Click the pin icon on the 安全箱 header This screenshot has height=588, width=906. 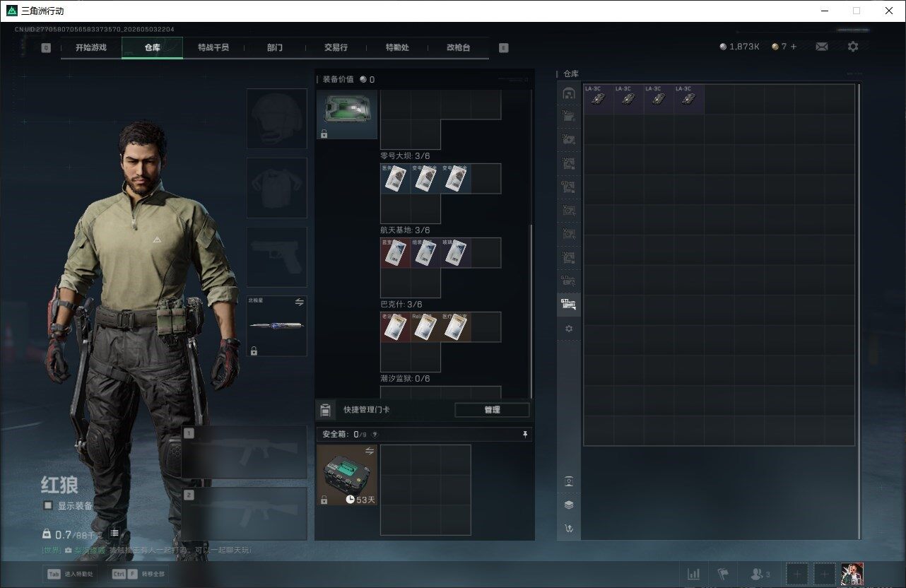[525, 434]
